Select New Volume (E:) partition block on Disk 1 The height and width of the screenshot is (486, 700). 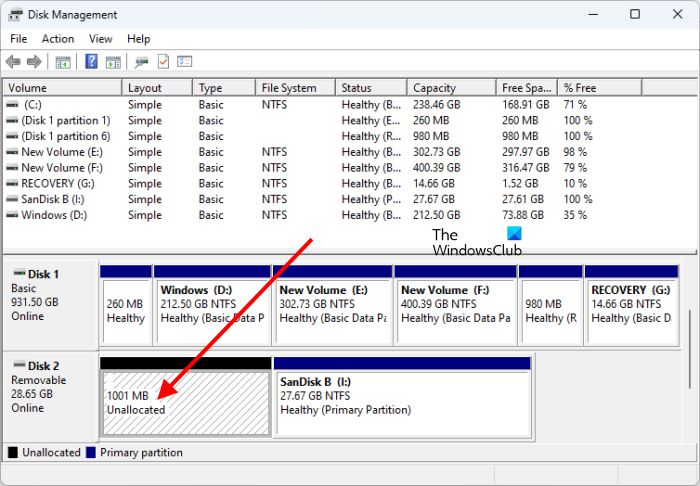[x=333, y=305]
